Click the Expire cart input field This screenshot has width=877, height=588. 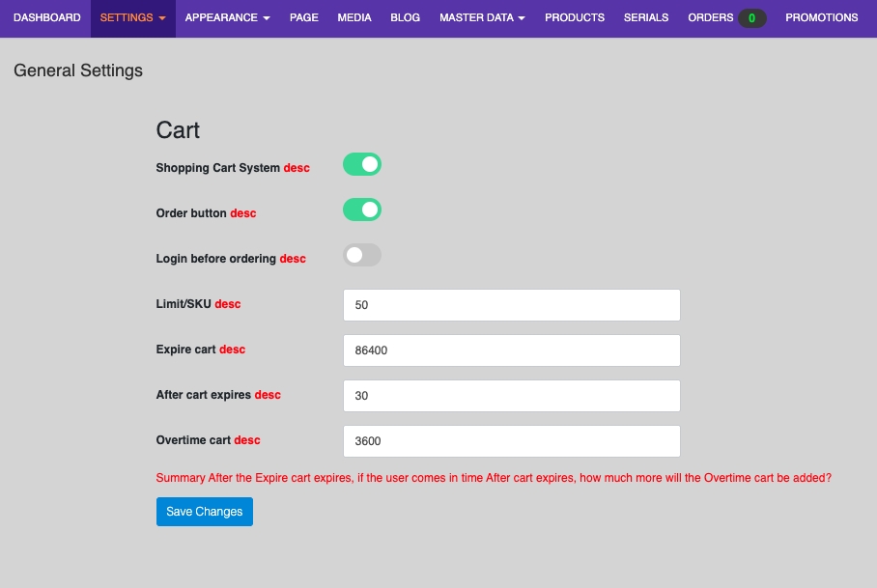pyautogui.click(x=511, y=350)
